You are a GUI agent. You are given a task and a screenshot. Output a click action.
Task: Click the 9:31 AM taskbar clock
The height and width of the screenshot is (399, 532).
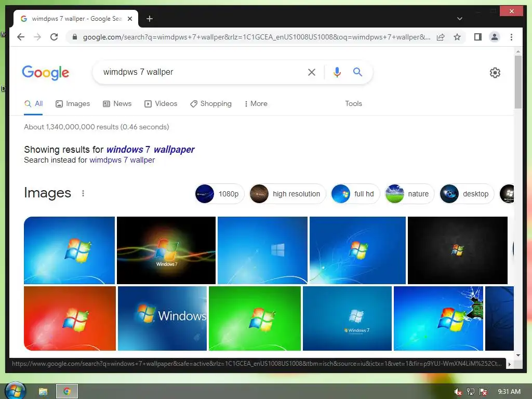[509, 392]
